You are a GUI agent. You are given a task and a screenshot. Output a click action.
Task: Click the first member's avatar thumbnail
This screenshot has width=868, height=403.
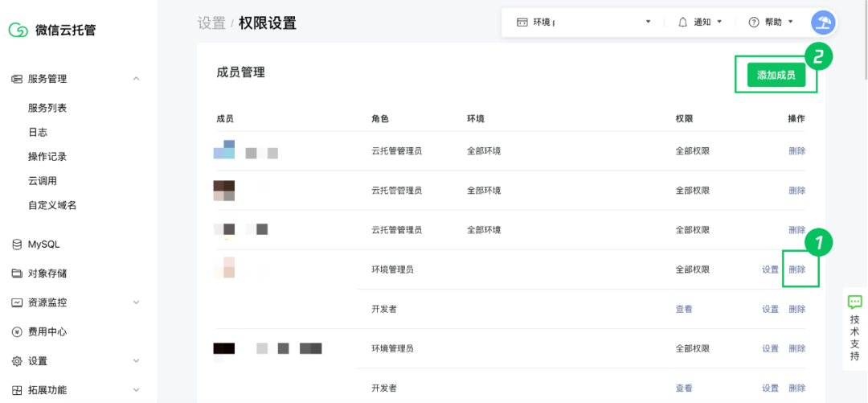click(x=224, y=150)
